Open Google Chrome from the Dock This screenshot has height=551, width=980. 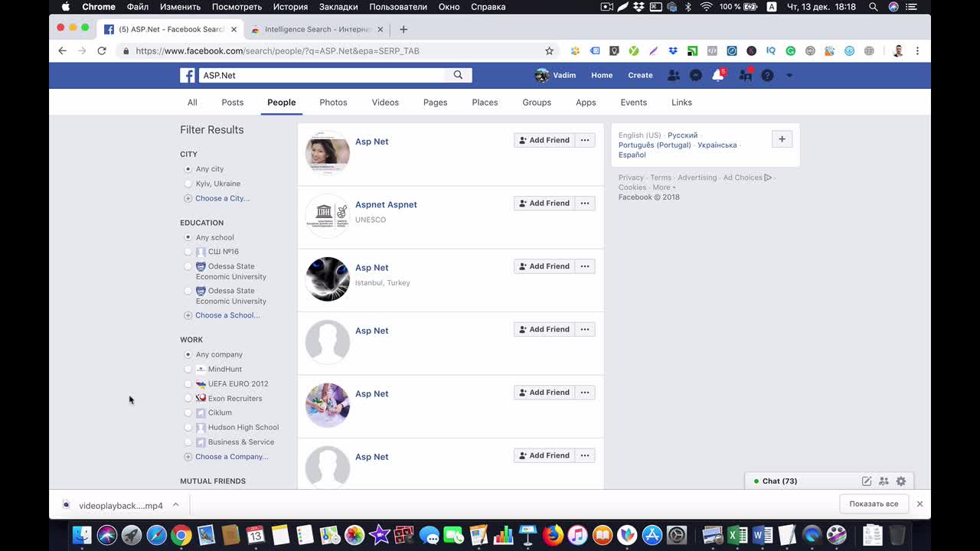pyautogui.click(x=181, y=535)
